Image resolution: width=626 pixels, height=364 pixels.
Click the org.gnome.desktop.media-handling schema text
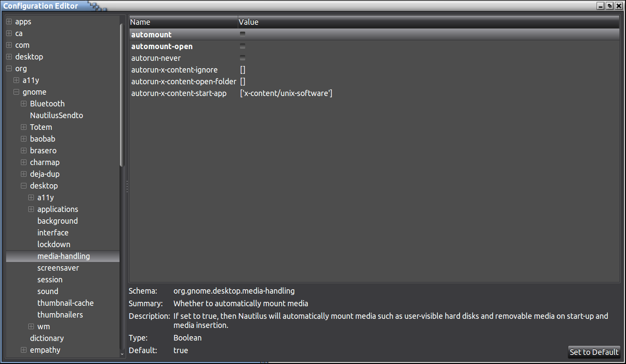click(234, 291)
